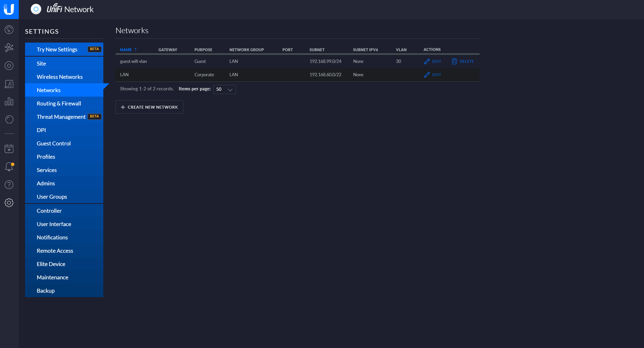
Task: Open the Dashboard gauge icon in sidebar
Action: tap(9, 30)
